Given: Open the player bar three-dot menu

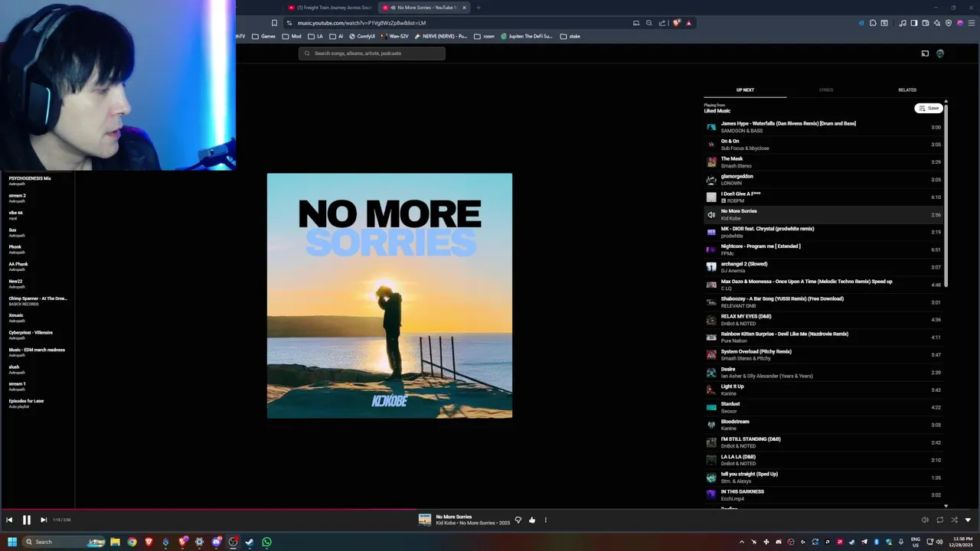Looking at the screenshot, I should 546,520.
